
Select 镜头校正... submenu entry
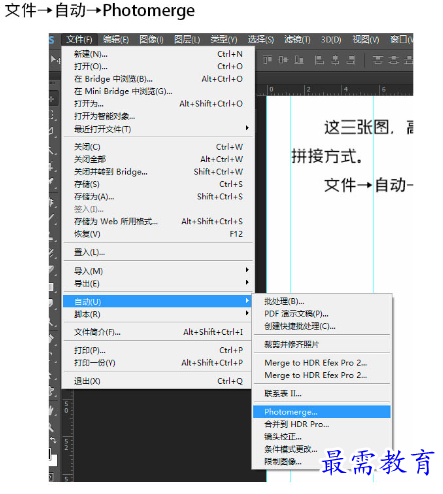pyautogui.click(x=322, y=437)
